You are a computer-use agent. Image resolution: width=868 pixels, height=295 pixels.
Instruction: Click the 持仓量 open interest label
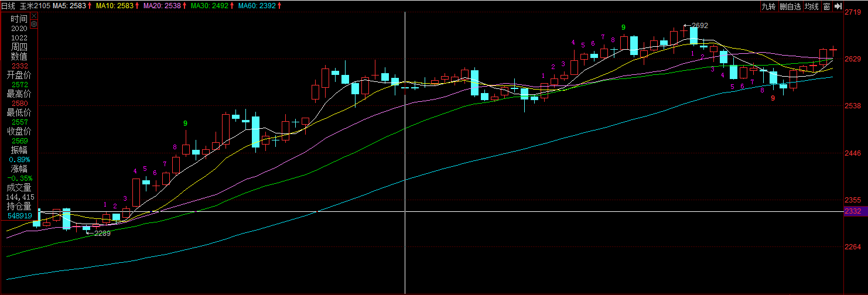tap(19, 206)
